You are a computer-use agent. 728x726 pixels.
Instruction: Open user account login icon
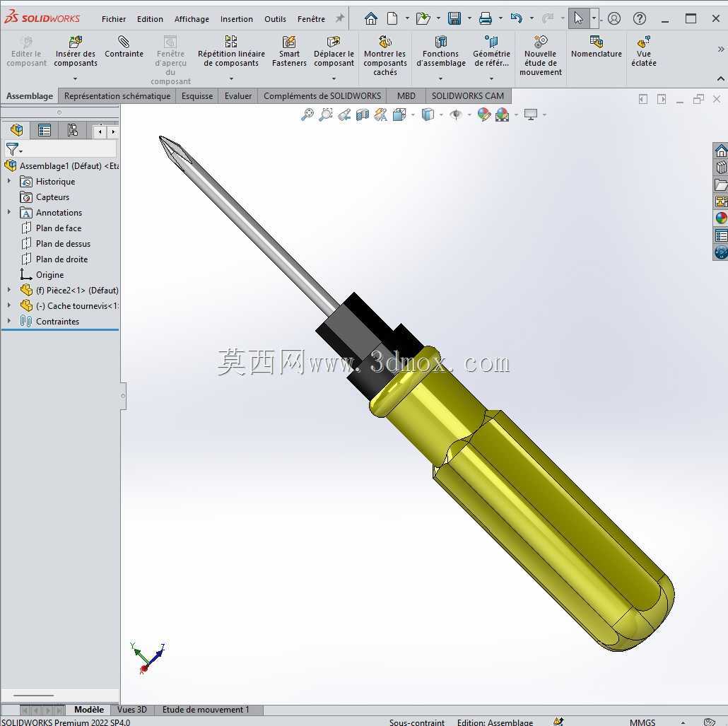[x=614, y=18]
